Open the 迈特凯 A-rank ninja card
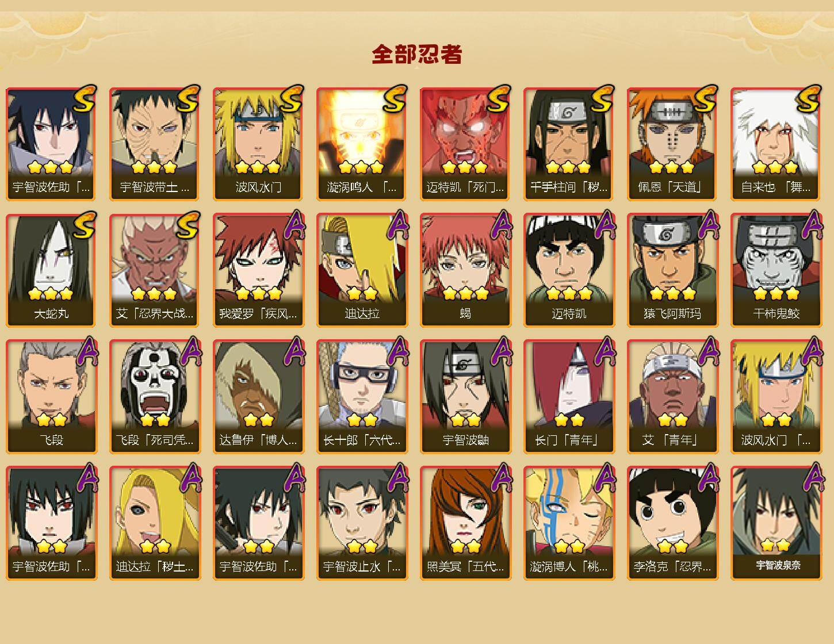 pos(569,270)
